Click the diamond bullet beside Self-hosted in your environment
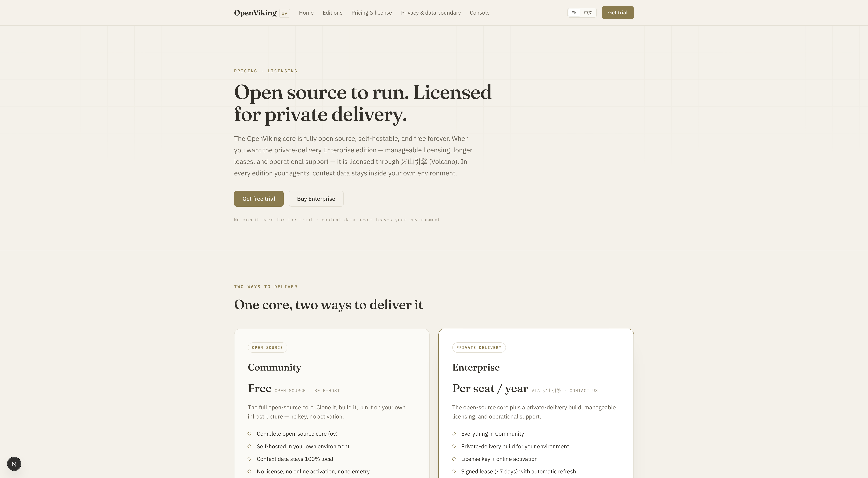The width and height of the screenshot is (868, 478). (x=249, y=446)
